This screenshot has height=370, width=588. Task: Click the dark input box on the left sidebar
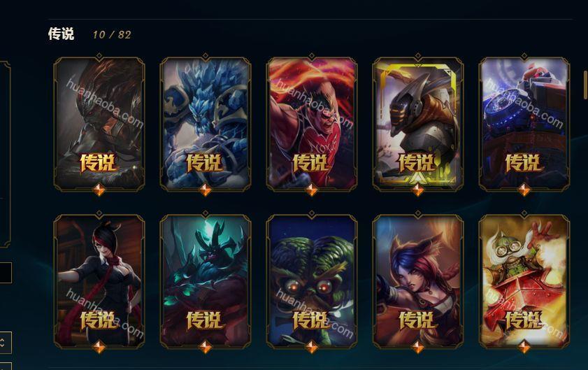coord(6,273)
